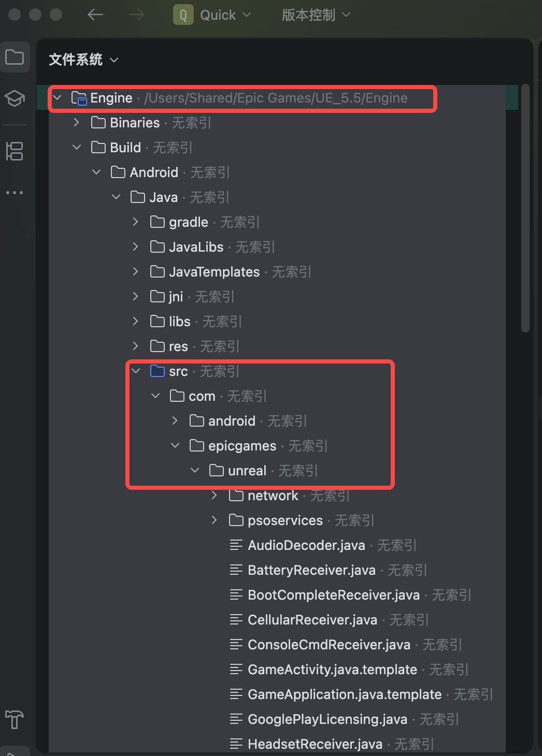Viewport: 542px width, 756px height.
Task: Collapse the Engine root folder
Action: point(58,98)
